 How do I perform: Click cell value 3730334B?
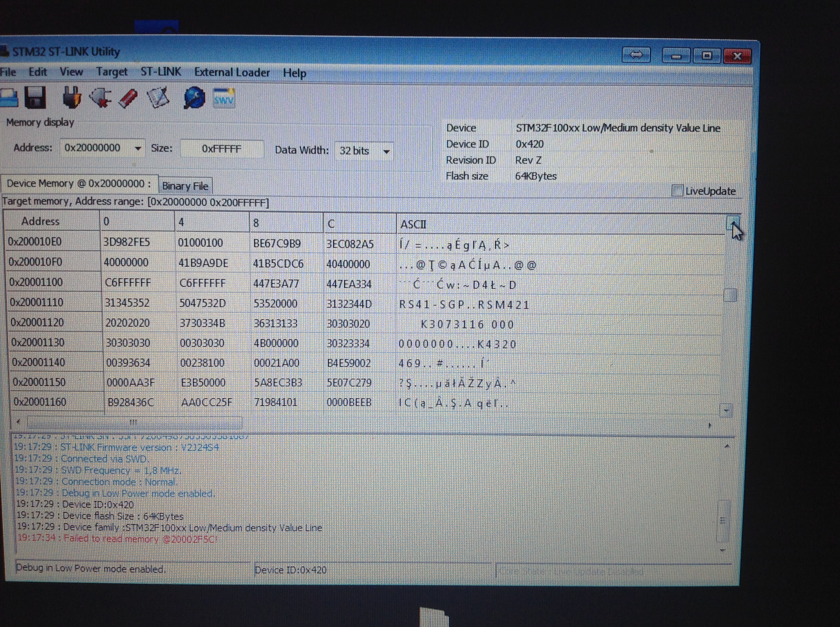click(x=203, y=323)
